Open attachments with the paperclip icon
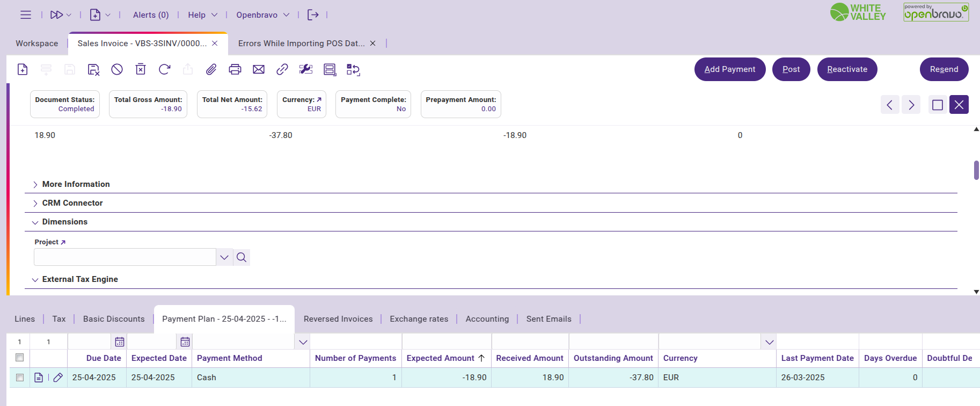The width and height of the screenshot is (980, 406). [211, 69]
